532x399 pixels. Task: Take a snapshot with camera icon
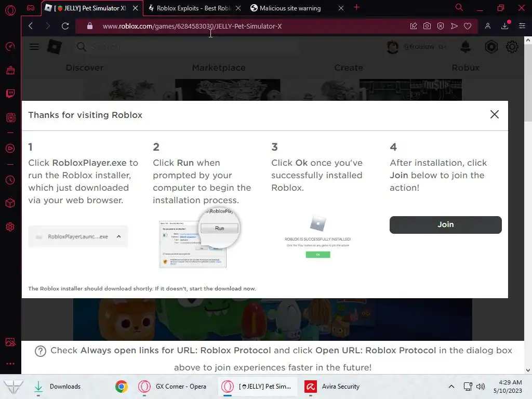pos(427,26)
